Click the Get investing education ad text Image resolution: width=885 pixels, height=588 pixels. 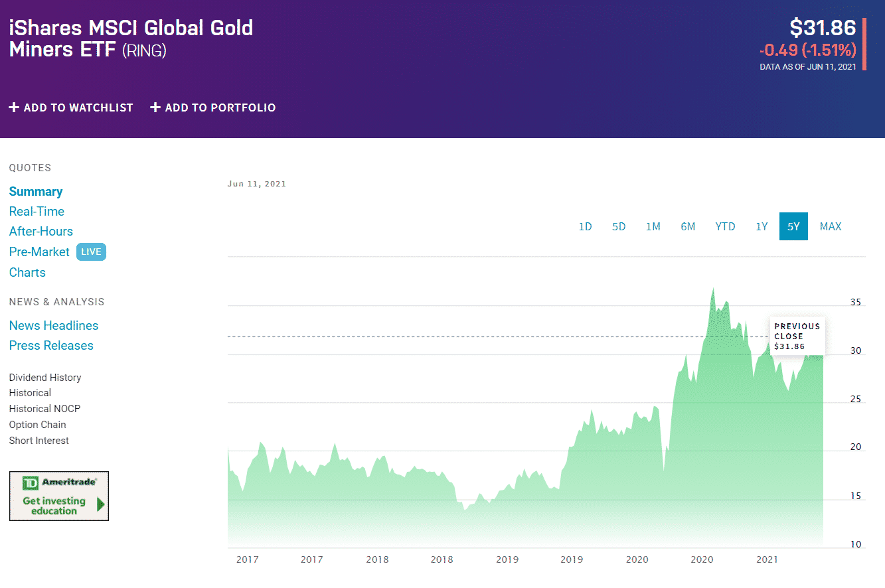pyautogui.click(x=54, y=506)
